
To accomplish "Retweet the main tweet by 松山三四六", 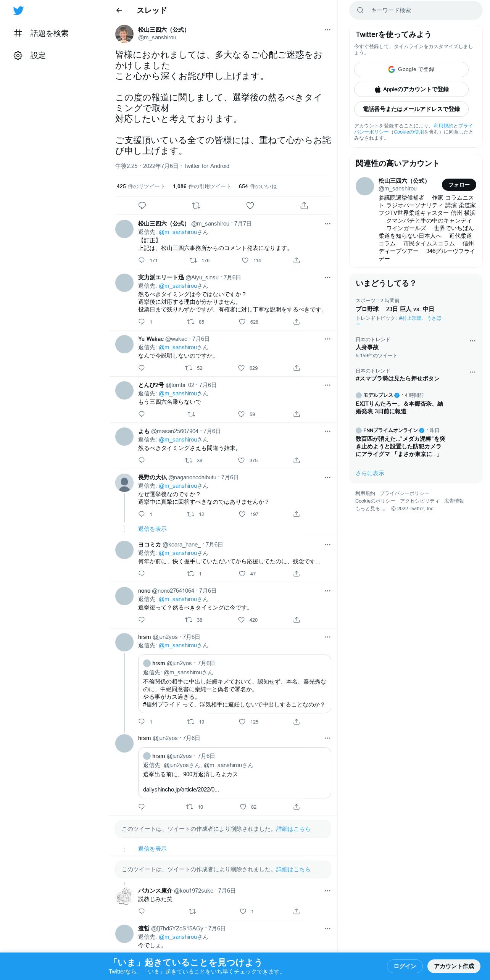I will [x=196, y=206].
